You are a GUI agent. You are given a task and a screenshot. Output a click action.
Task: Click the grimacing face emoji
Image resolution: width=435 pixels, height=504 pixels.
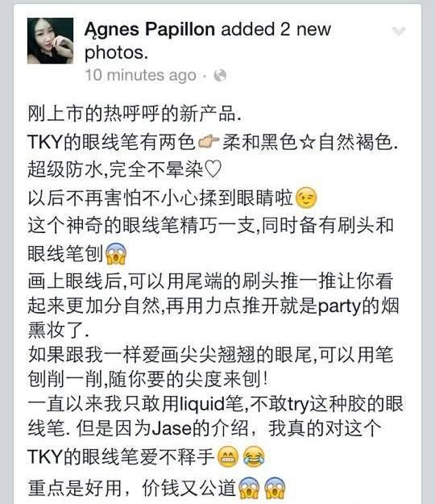(228, 456)
